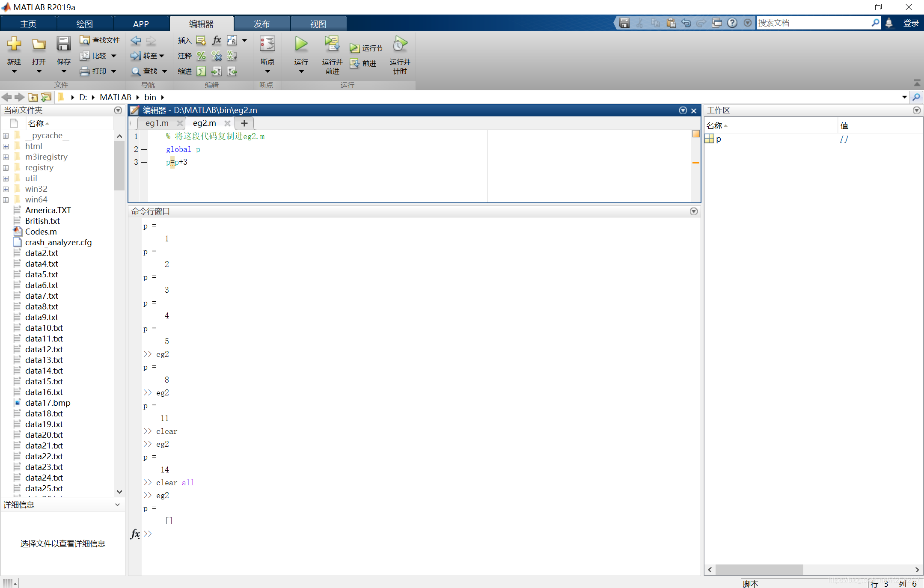
Task: Click the Current Folder vertical scrollbar
Action: pos(119,166)
